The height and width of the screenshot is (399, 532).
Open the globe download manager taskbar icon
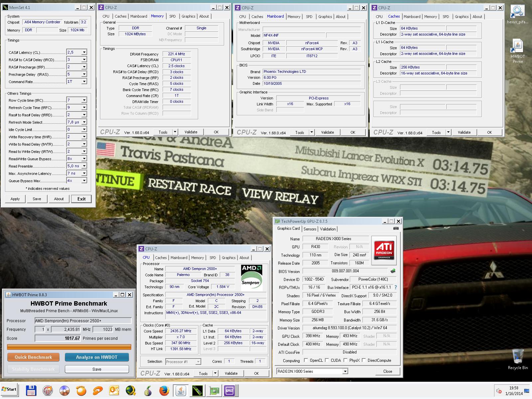point(131,391)
